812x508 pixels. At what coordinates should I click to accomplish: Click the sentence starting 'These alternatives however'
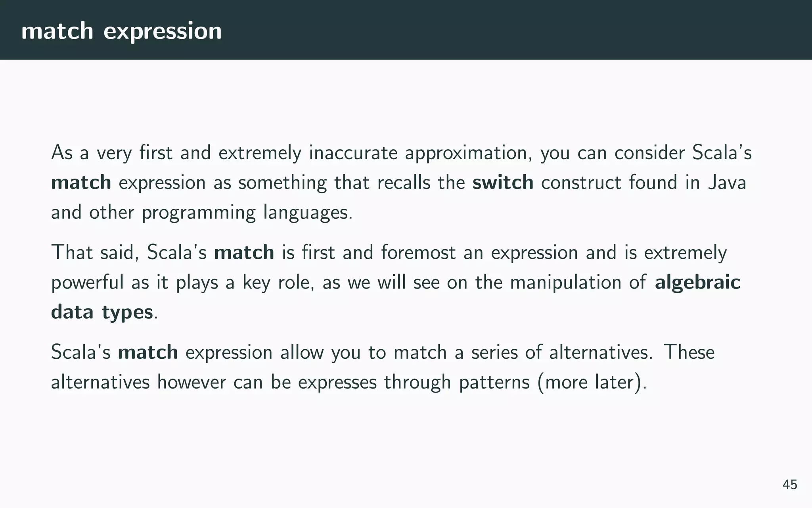click(689, 352)
